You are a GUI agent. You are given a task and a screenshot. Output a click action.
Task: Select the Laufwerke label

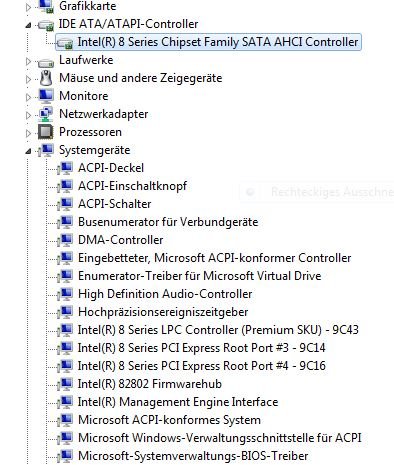click(x=86, y=60)
